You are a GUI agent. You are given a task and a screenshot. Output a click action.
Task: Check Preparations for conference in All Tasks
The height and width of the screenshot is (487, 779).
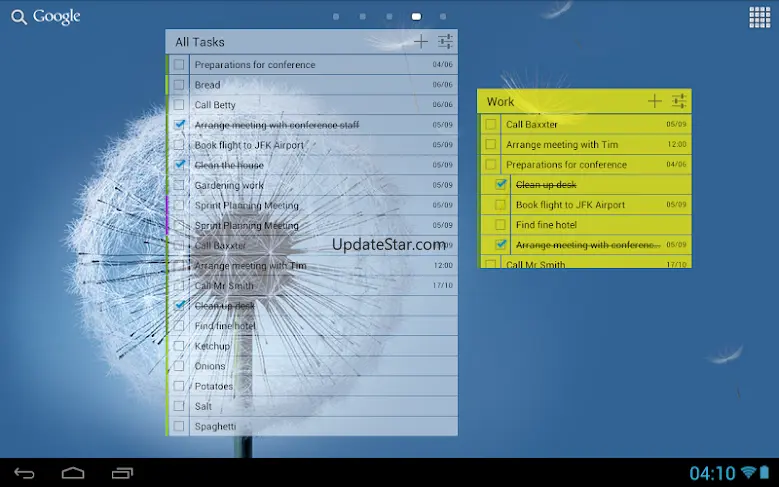[x=179, y=65]
